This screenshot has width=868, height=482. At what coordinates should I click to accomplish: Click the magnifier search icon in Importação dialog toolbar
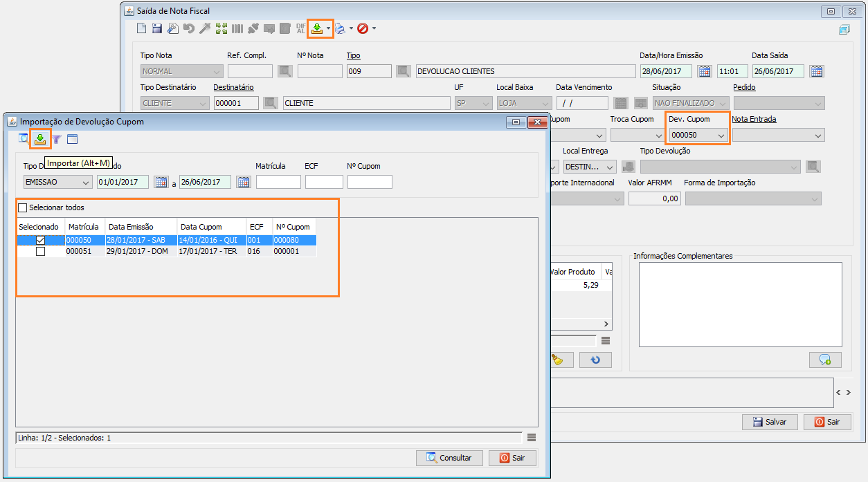(x=24, y=140)
